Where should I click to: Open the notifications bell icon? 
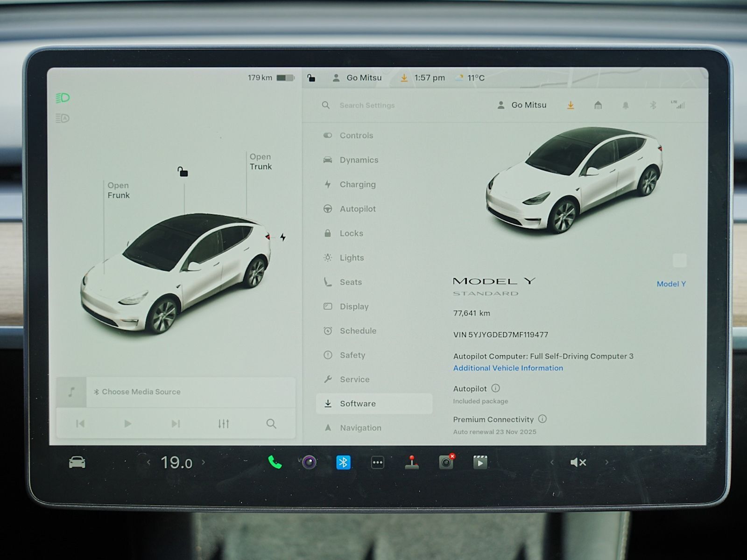pyautogui.click(x=625, y=105)
